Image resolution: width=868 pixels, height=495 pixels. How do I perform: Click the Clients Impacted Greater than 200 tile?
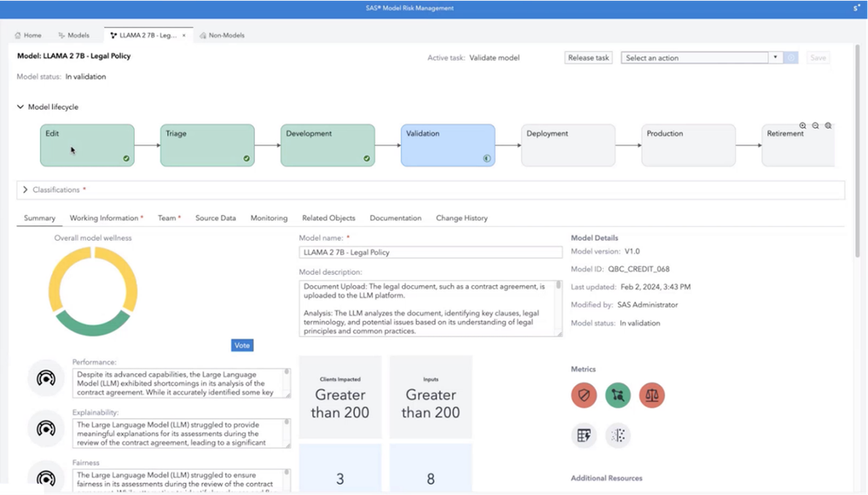tap(340, 397)
